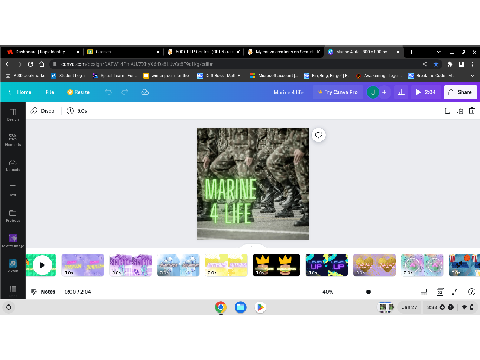Click the lock page icon

[x=447, y=111]
